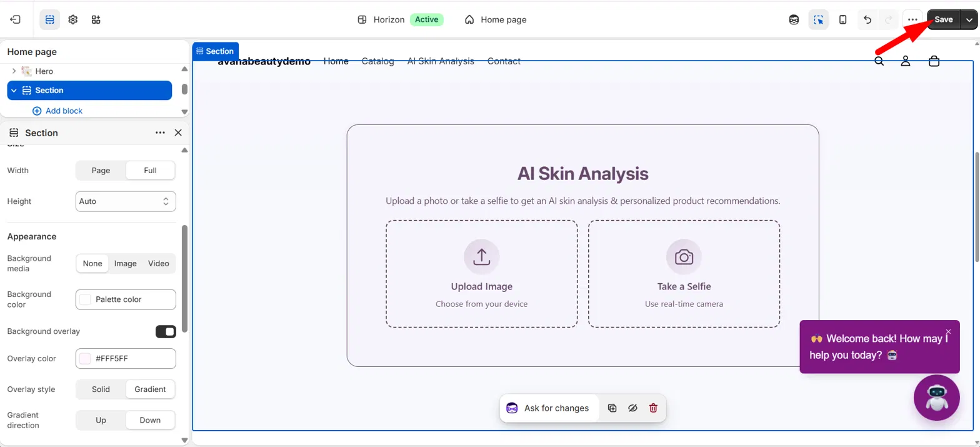Screen dimensions: 980x447
Task: Open Section panel more options menu
Action: (160, 133)
